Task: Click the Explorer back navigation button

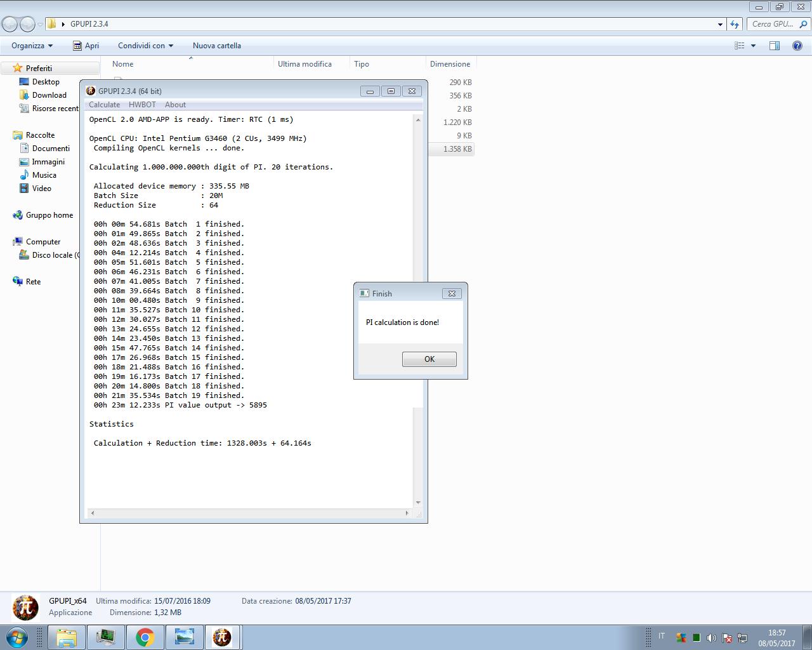Action: click(x=10, y=24)
